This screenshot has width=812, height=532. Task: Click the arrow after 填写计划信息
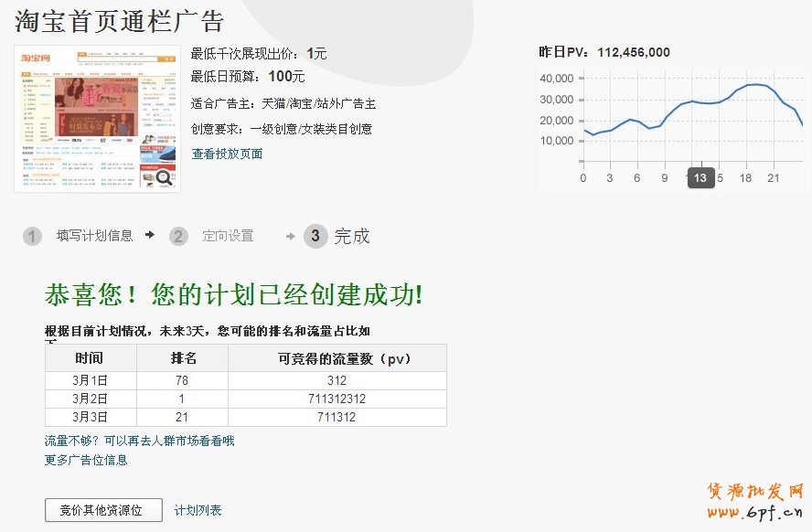(150, 236)
